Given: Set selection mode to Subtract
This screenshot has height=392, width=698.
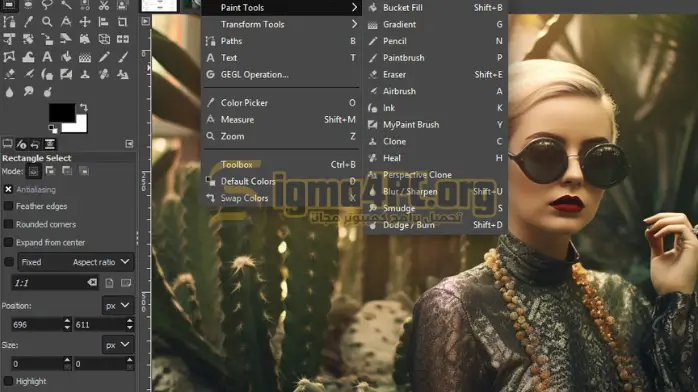Looking at the screenshot, I should coord(67,171).
